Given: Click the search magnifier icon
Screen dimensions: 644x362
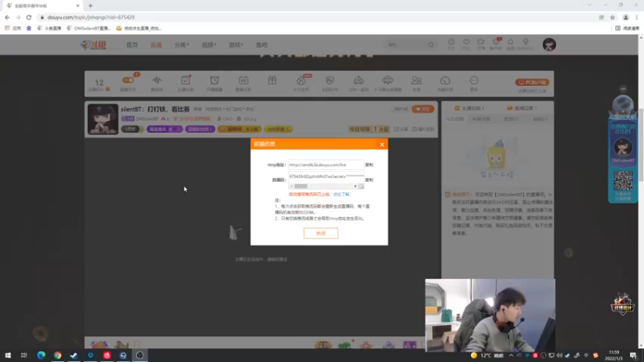Looking at the screenshot, I should (431, 45).
